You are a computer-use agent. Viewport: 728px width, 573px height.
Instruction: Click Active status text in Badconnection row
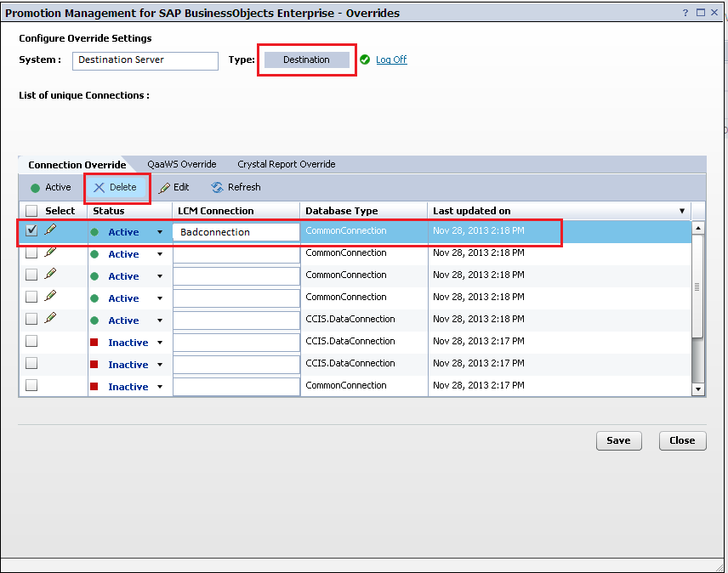[123, 232]
